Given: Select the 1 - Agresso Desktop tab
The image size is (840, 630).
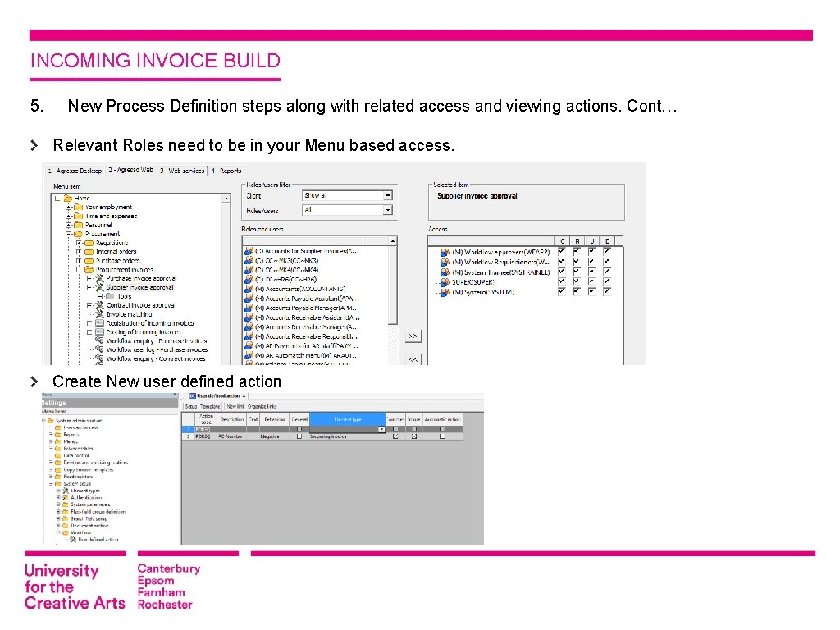Looking at the screenshot, I should click(x=74, y=171).
